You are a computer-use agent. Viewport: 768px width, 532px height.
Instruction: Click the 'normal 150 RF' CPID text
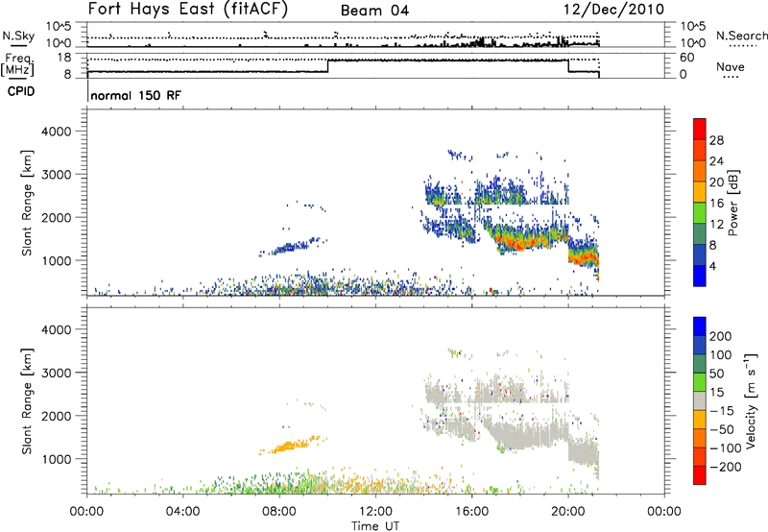[x=135, y=95]
